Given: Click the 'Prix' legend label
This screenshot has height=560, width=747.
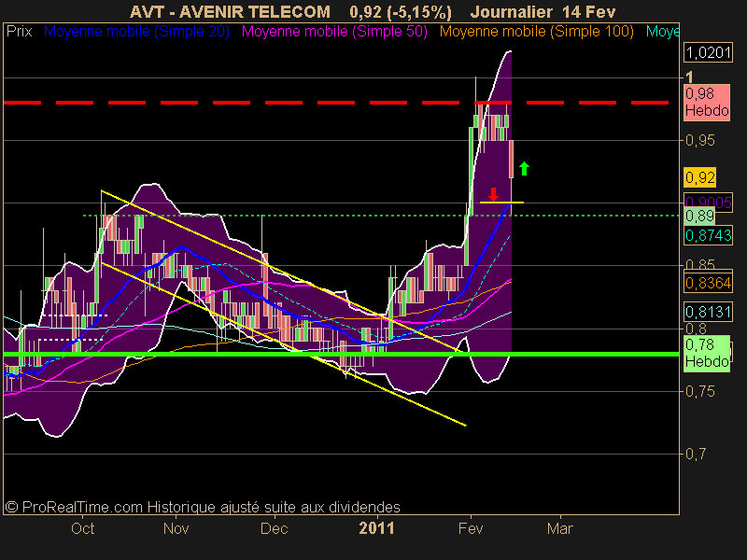Looking at the screenshot, I should [19, 32].
